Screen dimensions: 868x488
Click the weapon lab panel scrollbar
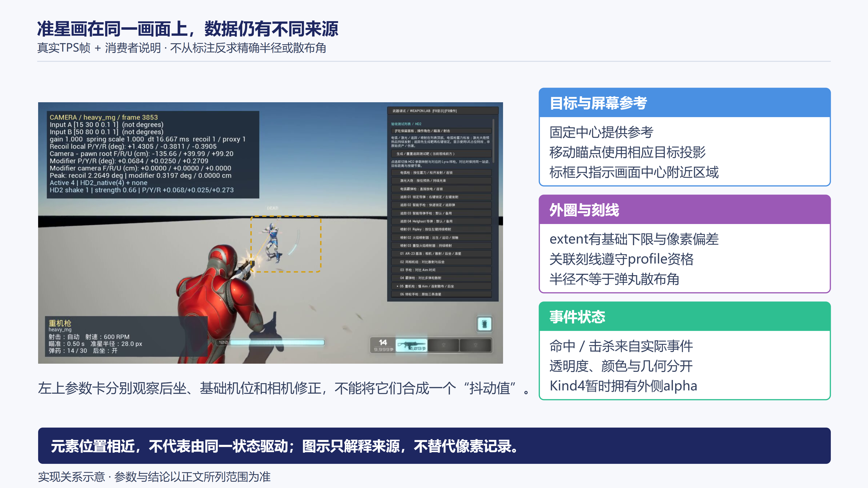494,141
